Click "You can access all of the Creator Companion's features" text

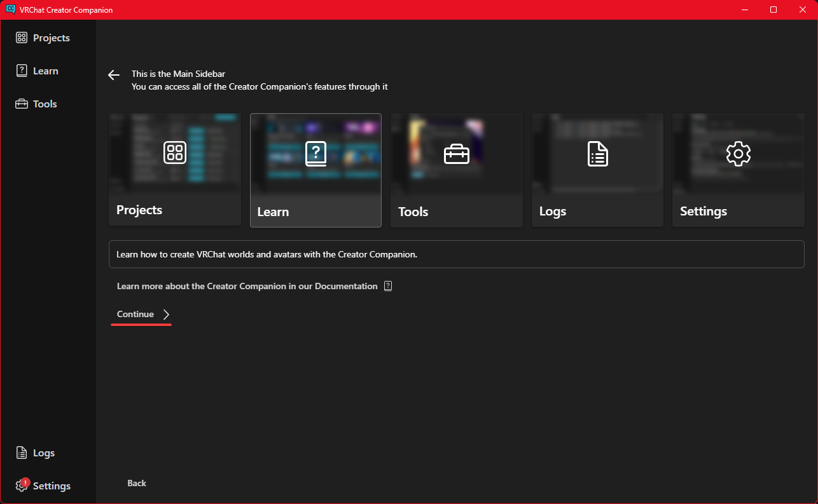(x=260, y=87)
